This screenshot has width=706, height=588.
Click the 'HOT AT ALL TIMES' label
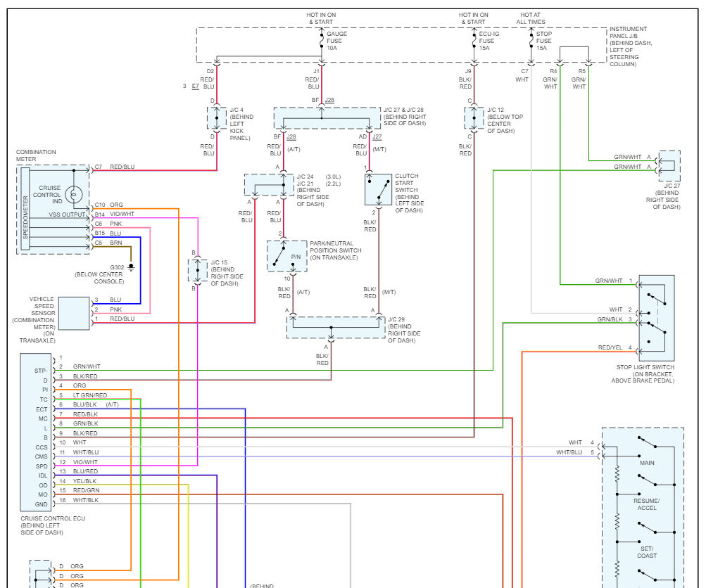pyautogui.click(x=531, y=18)
